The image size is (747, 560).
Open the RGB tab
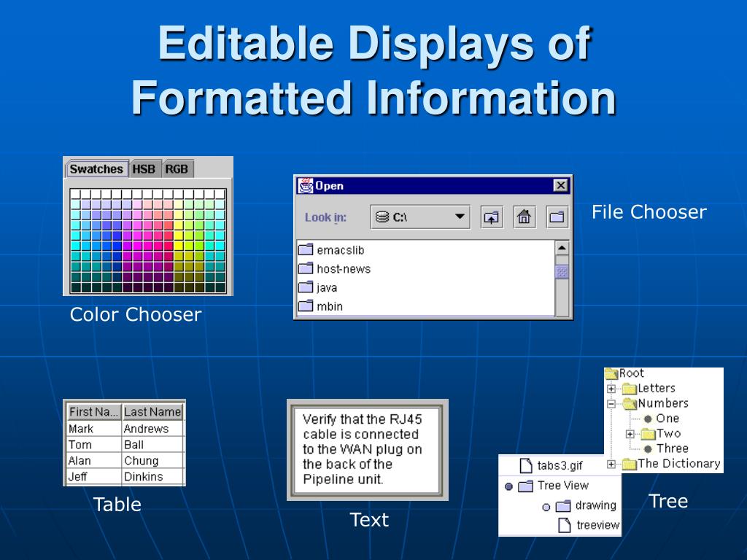[177, 169]
